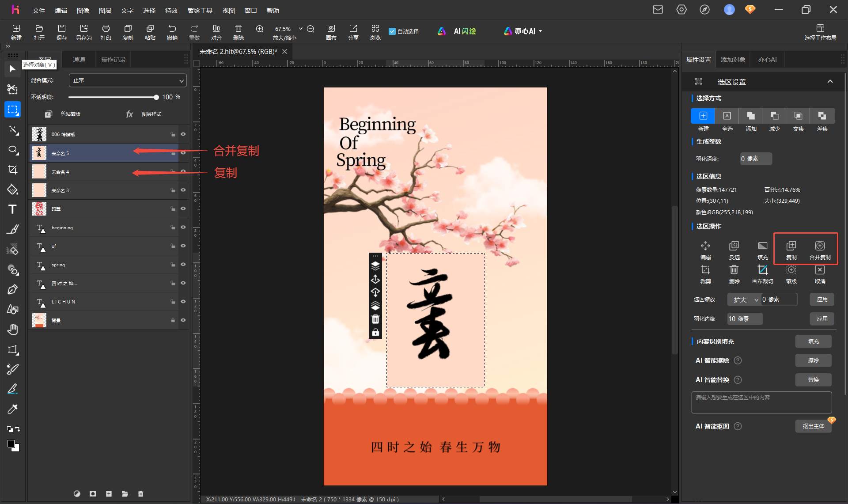
Task: Click the 反选 invert selection icon
Action: (x=734, y=246)
